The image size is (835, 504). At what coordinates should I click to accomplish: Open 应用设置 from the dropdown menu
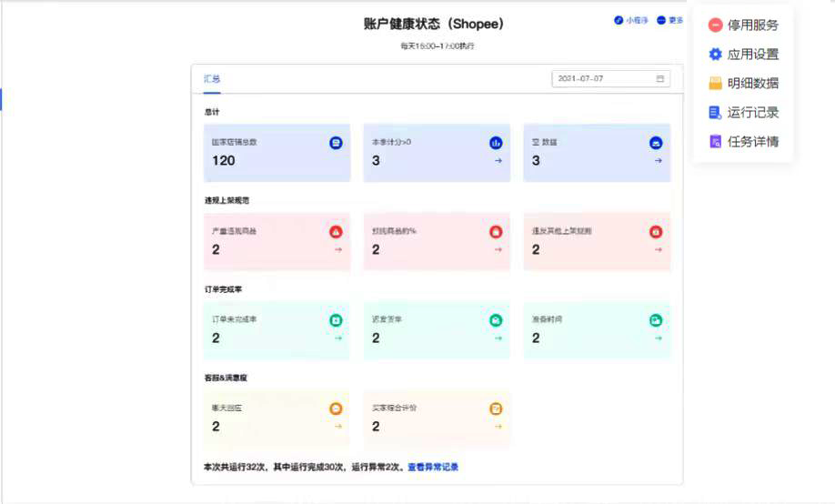point(743,55)
